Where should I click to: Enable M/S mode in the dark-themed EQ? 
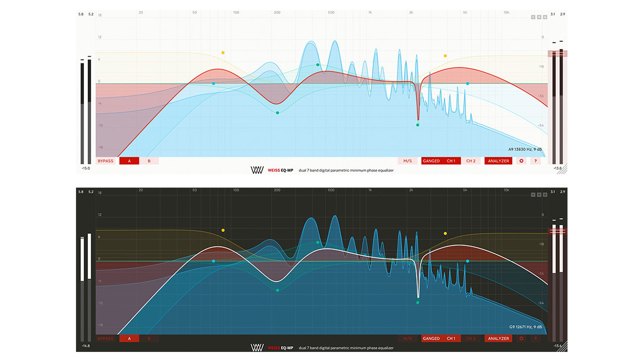407,338
